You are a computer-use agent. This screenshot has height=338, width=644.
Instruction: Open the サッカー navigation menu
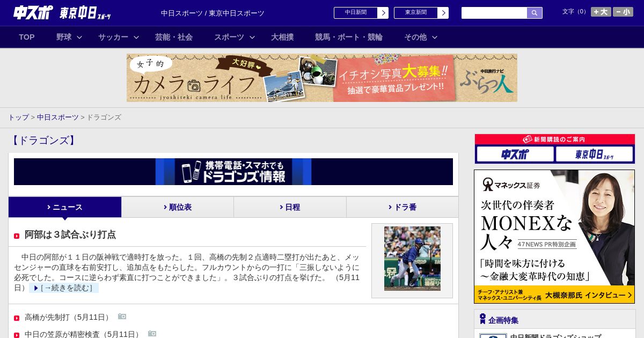click(113, 37)
